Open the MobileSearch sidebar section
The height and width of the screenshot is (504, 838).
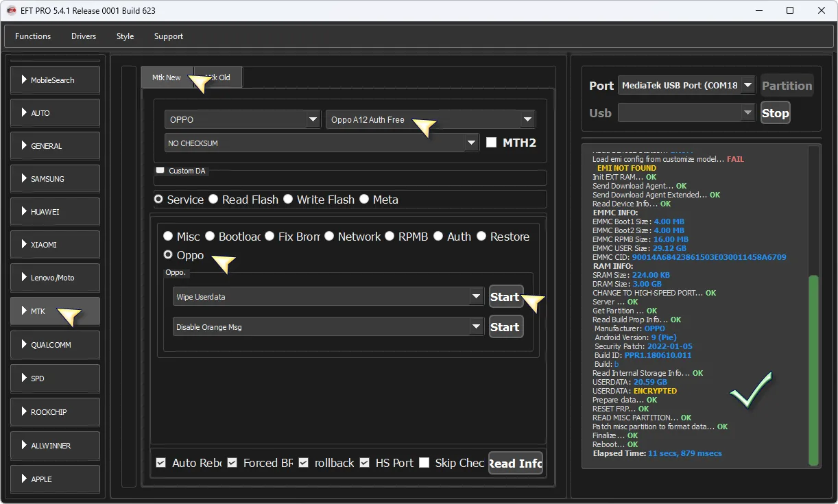[55, 80]
